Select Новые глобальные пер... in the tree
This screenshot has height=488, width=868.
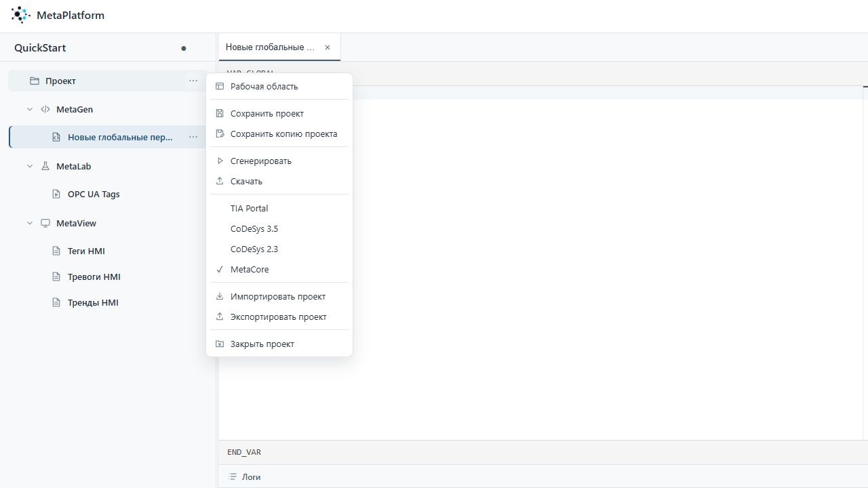click(107, 137)
